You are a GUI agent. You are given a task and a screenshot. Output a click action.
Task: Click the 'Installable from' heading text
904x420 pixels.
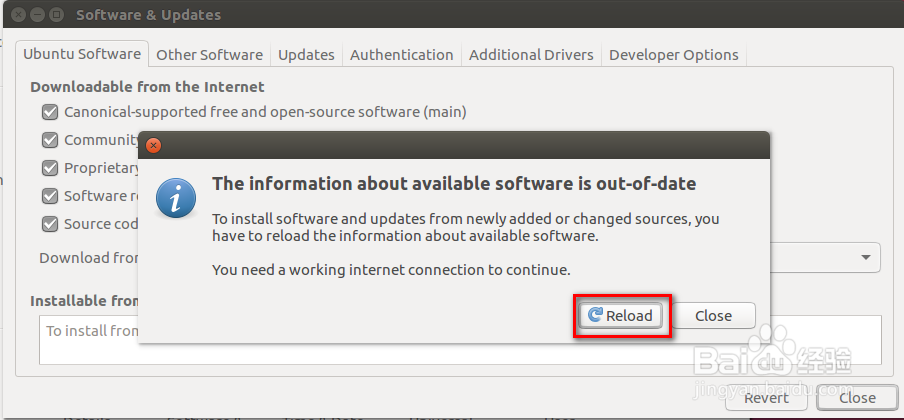pyautogui.click(x=84, y=301)
